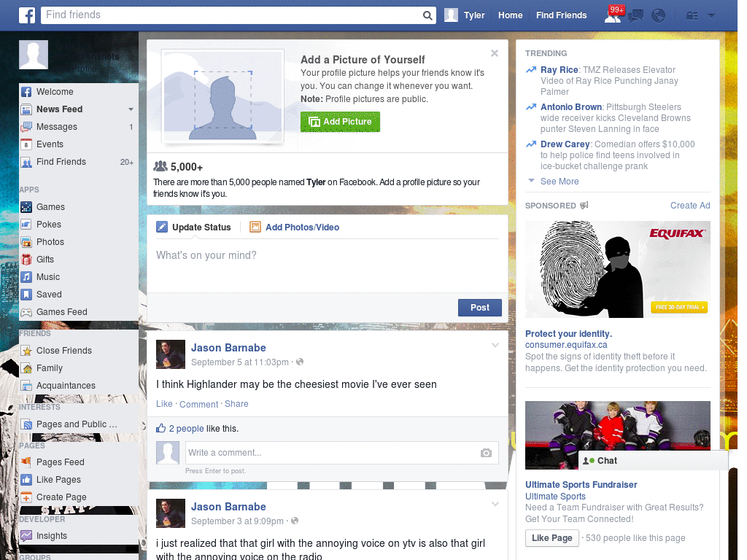Click the profile picture in left sidebar
The width and height of the screenshot is (747, 560).
click(34, 55)
